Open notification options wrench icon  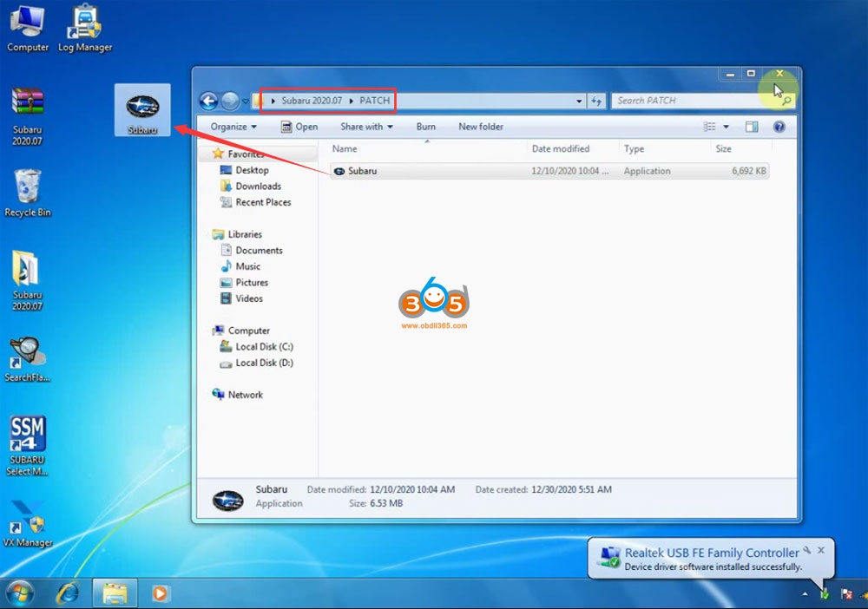tap(807, 550)
